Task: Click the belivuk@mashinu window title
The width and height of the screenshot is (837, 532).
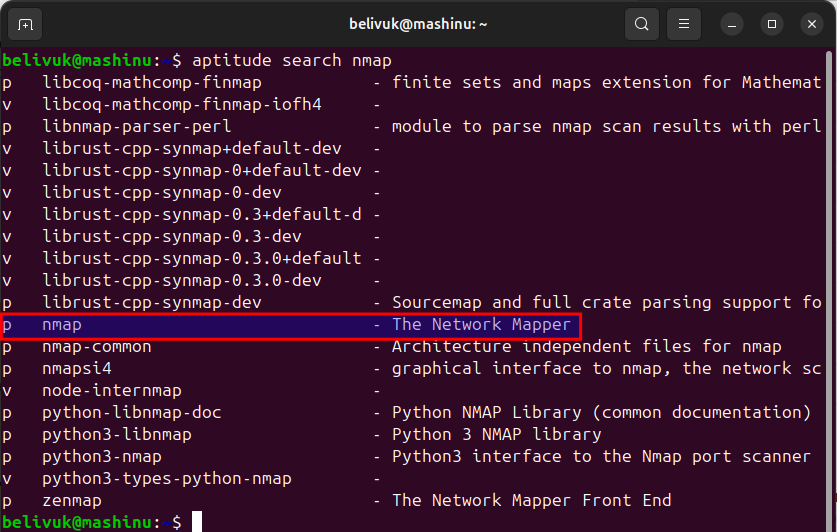Action: pos(418,25)
